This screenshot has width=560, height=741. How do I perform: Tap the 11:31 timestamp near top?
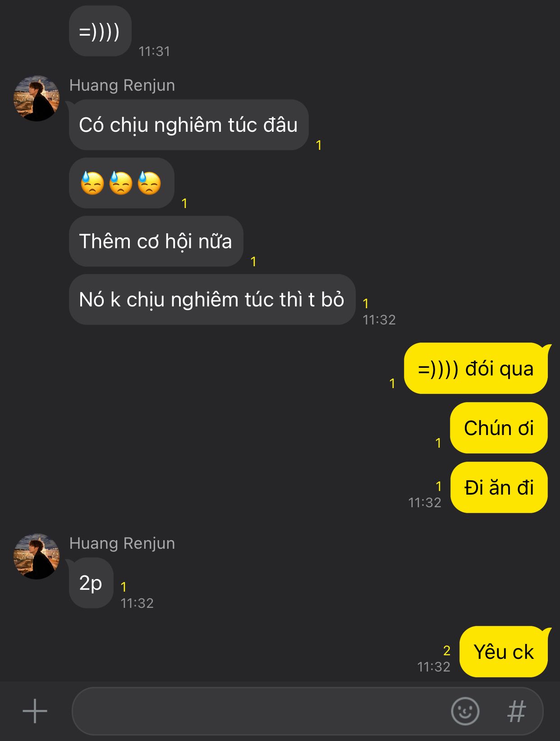point(154,51)
